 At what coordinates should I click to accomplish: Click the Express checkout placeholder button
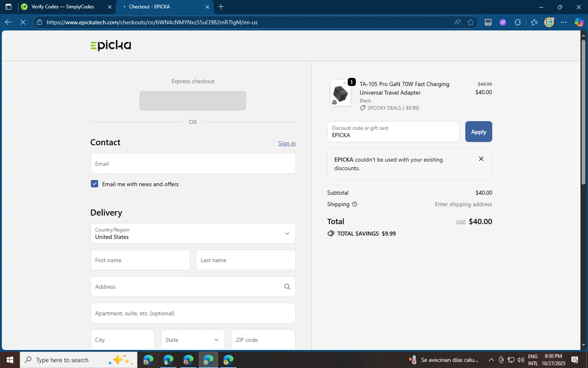[193, 101]
